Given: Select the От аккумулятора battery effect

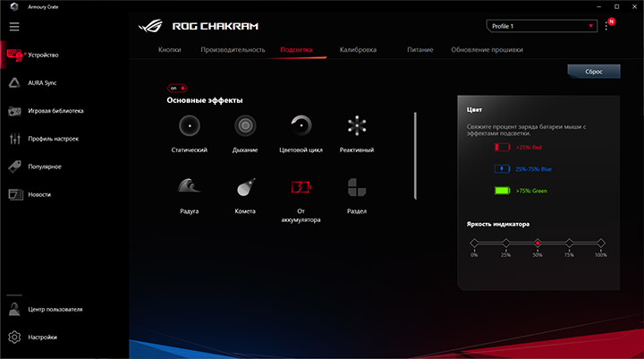Looking at the screenshot, I should coord(301,201).
